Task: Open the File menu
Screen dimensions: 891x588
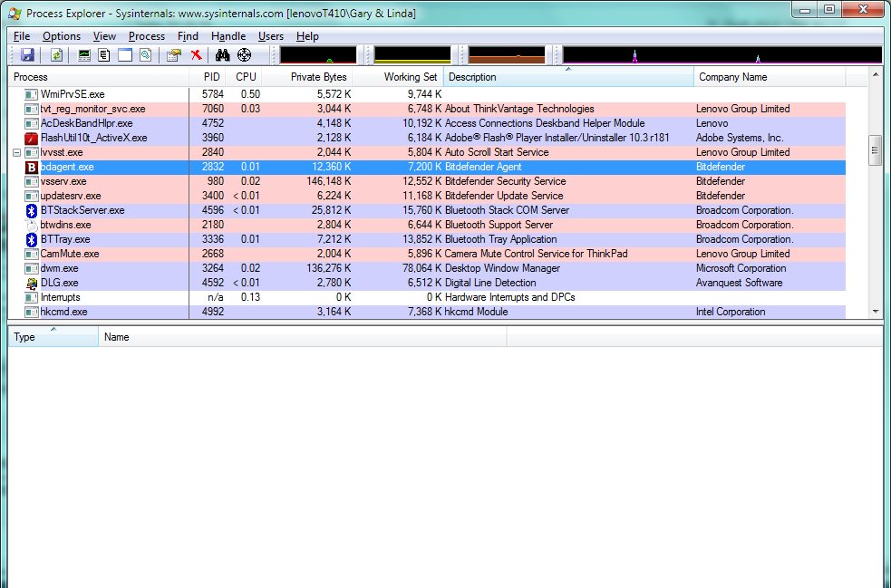Action: tap(22, 36)
